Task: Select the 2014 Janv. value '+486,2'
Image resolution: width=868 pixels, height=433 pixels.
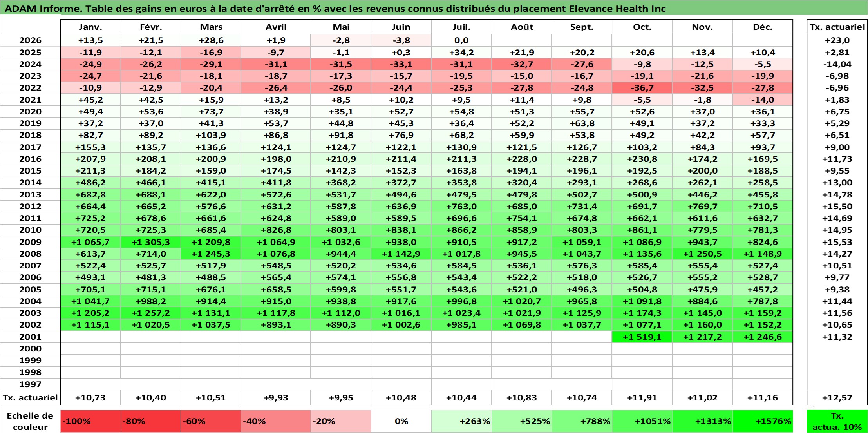Action: click(x=90, y=183)
